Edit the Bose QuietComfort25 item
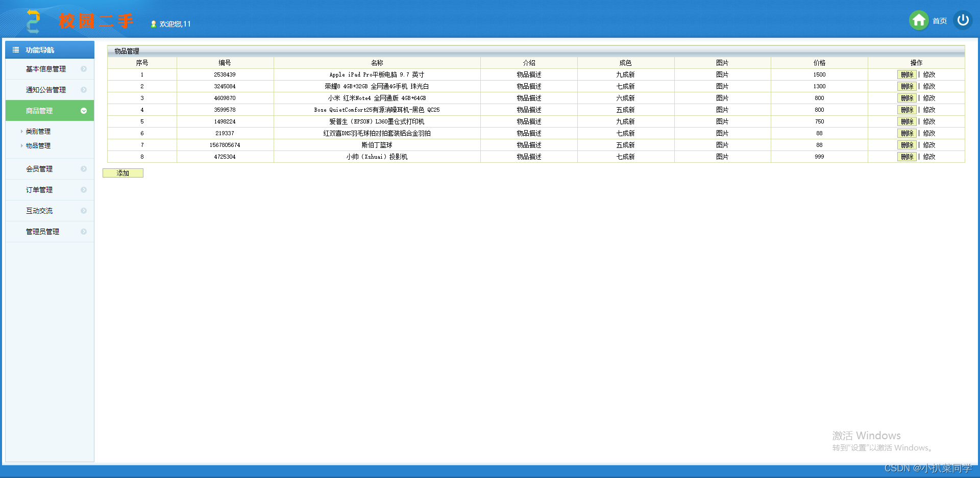Image resolution: width=980 pixels, height=478 pixels. pos(929,110)
